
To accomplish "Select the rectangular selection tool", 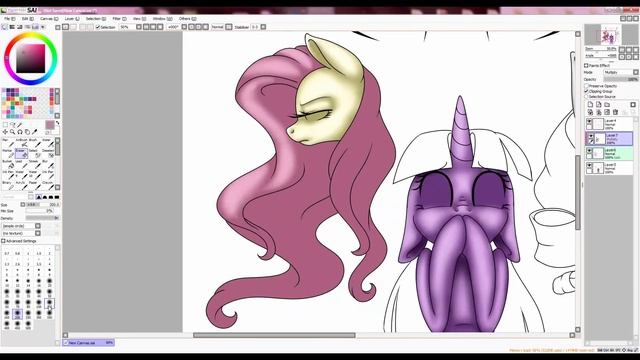I will 5,125.
